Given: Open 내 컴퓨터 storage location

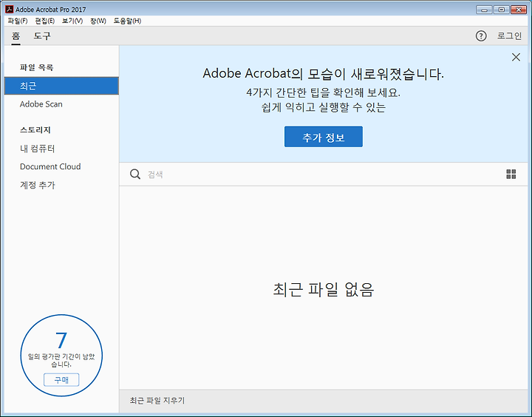Looking at the screenshot, I should 38,149.
